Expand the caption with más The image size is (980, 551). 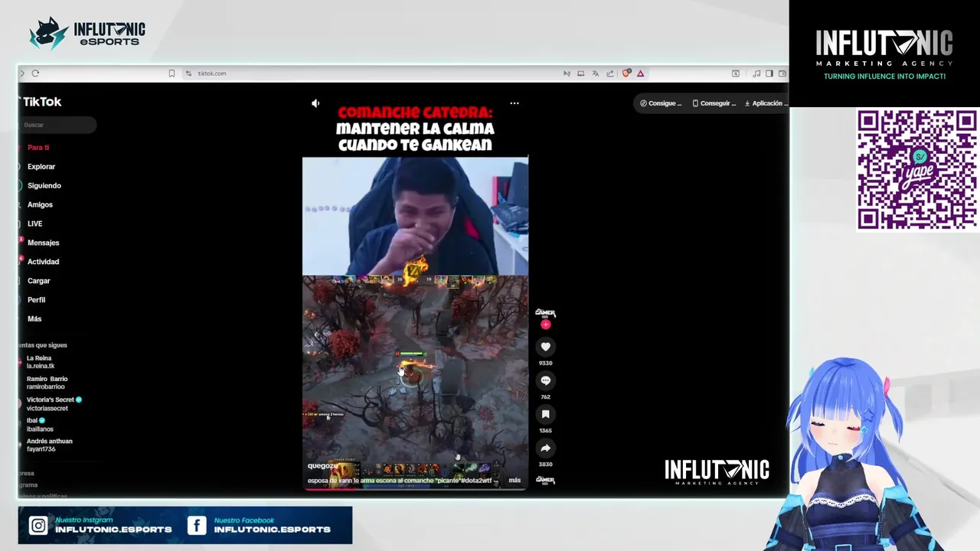pos(514,481)
